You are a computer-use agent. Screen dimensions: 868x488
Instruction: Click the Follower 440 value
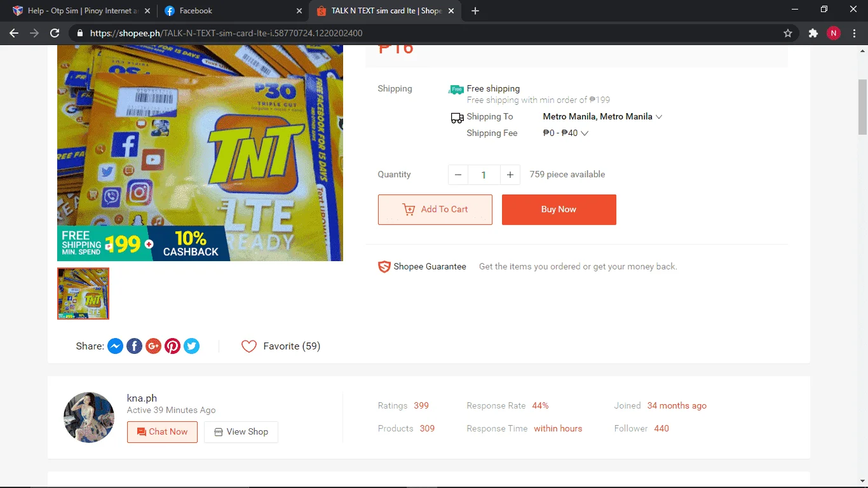click(661, 429)
